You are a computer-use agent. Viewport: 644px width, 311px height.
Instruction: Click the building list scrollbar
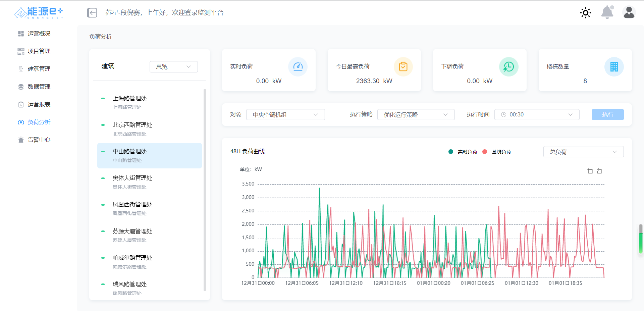[205, 190]
